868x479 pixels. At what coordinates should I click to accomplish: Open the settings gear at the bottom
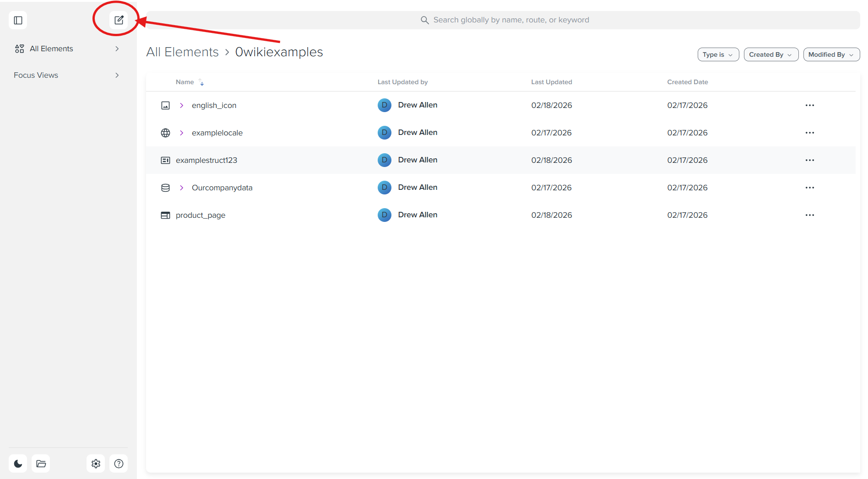pyautogui.click(x=96, y=463)
